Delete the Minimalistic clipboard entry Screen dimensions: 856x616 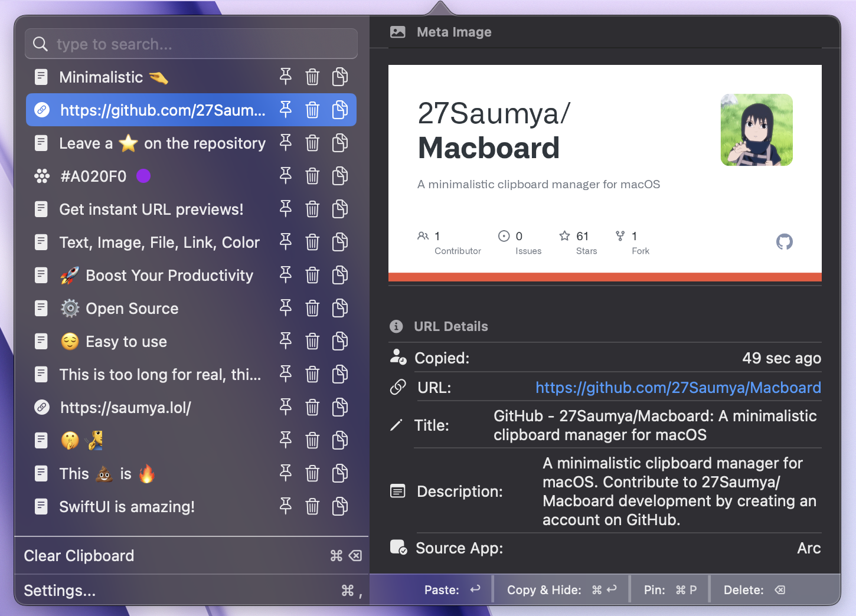[312, 77]
